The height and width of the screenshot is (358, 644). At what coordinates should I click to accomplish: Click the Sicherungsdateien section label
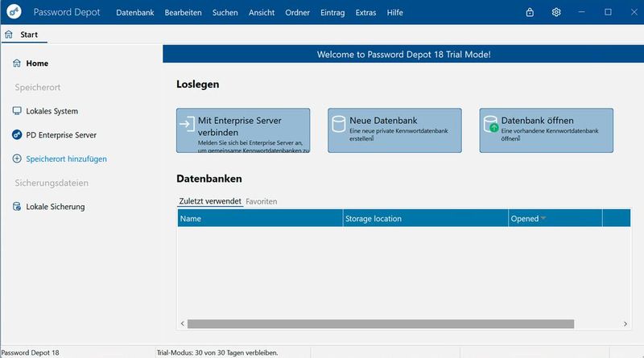(52, 183)
